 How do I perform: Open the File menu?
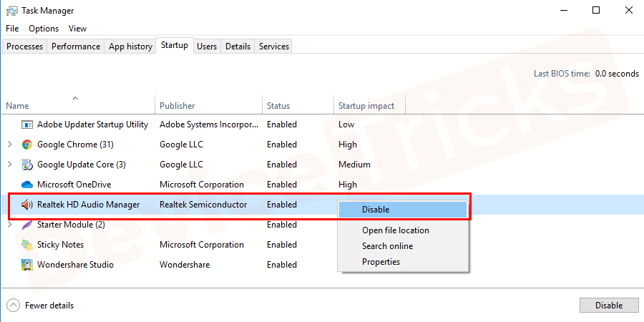point(12,29)
